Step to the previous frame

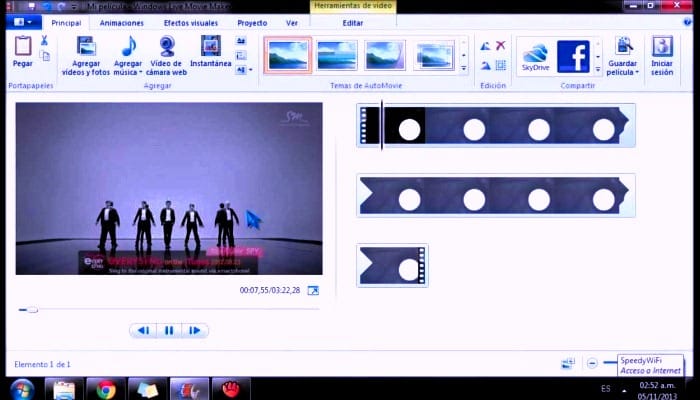143,330
